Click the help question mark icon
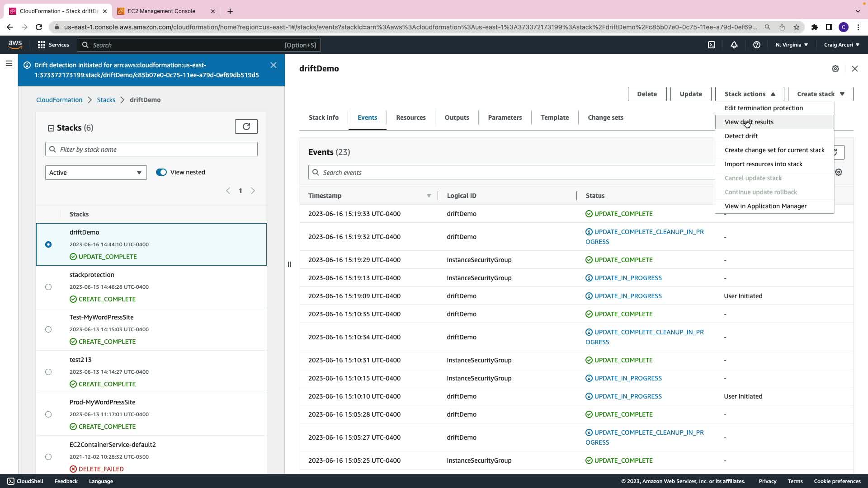The width and height of the screenshot is (868, 488). [x=756, y=45]
